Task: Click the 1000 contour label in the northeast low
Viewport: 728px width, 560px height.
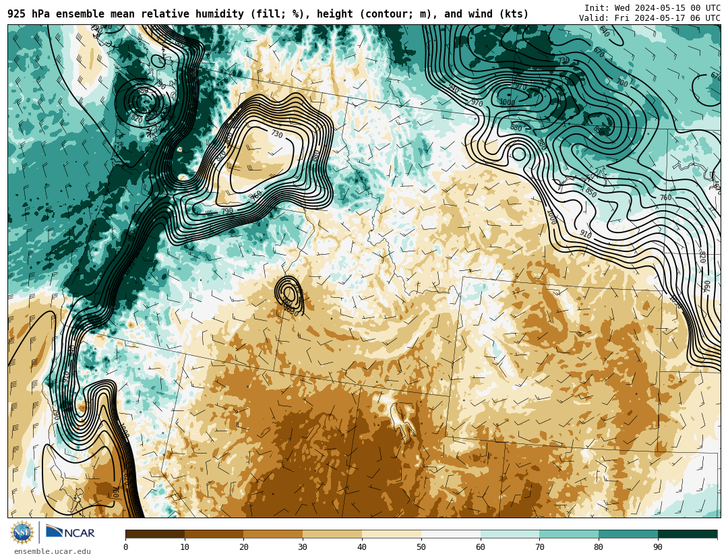Action: coord(507,102)
